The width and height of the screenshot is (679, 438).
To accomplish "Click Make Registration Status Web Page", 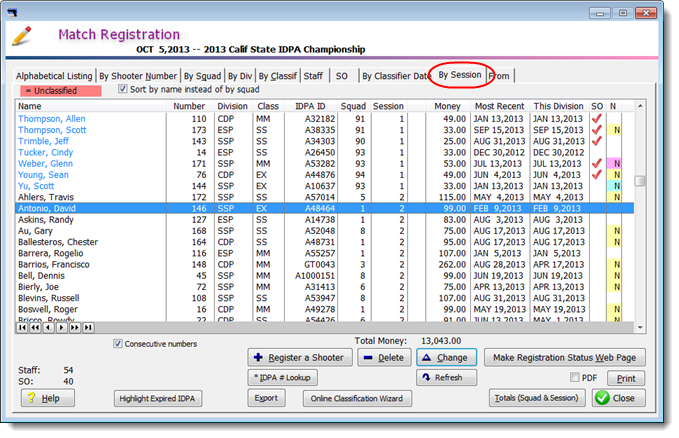I will coord(564,357).
